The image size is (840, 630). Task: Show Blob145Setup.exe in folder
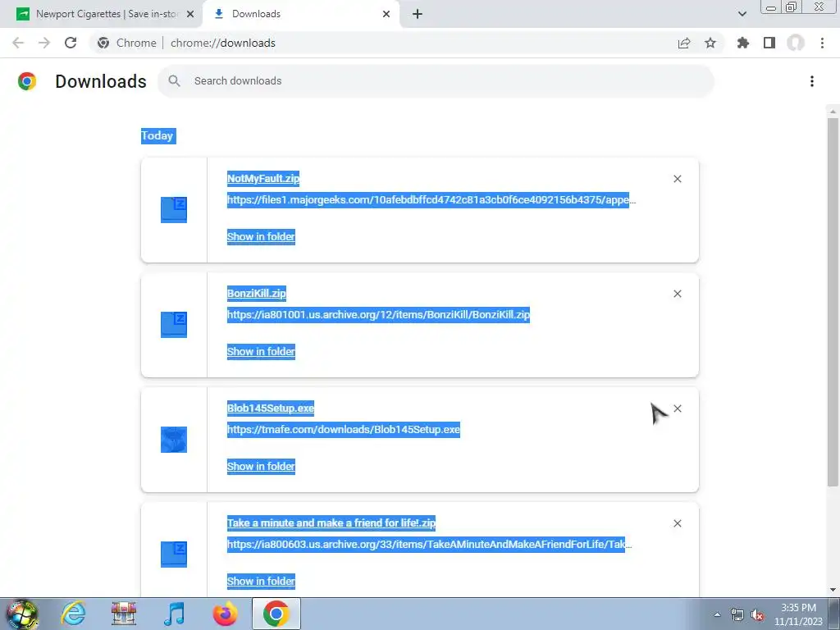(x=261, y=467)
